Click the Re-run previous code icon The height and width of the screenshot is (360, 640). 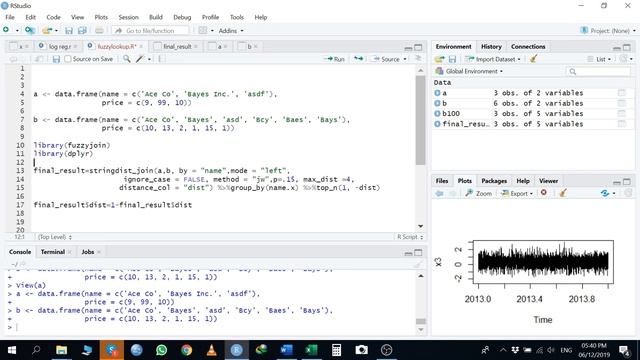tap(358, 59)
